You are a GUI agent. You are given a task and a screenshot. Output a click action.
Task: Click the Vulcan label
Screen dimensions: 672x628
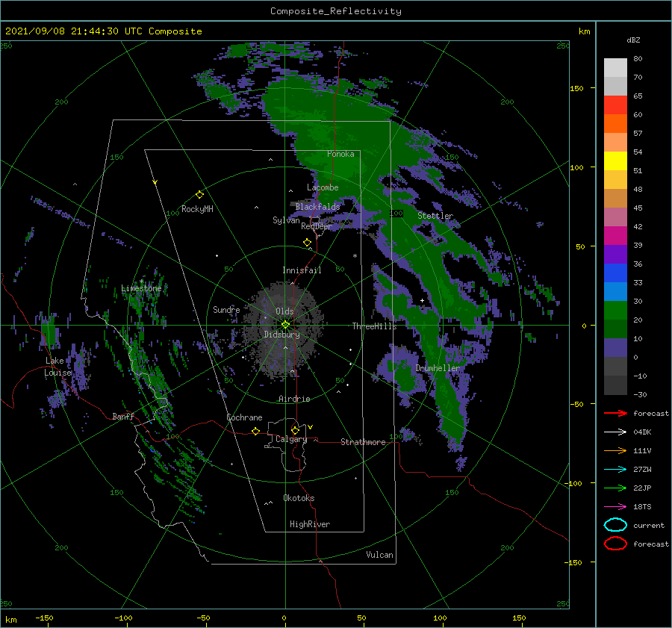click(x=380, y=555)
